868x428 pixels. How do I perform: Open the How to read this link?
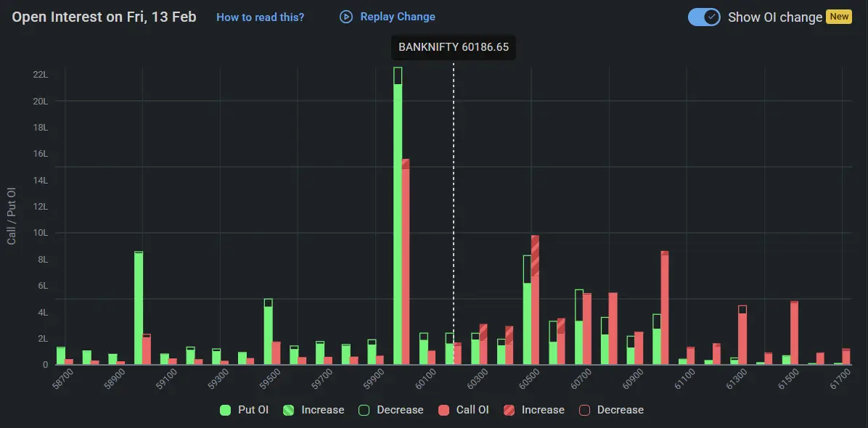click(260, 17)
